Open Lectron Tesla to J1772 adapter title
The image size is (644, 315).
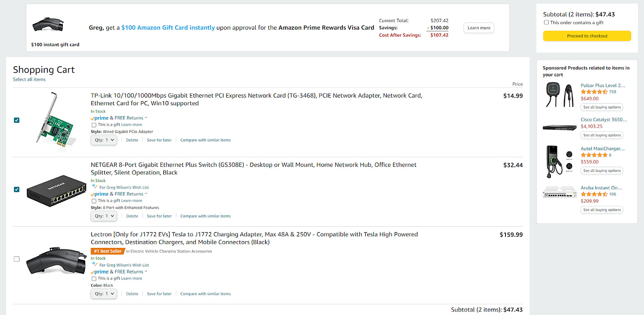coord(254,238)
